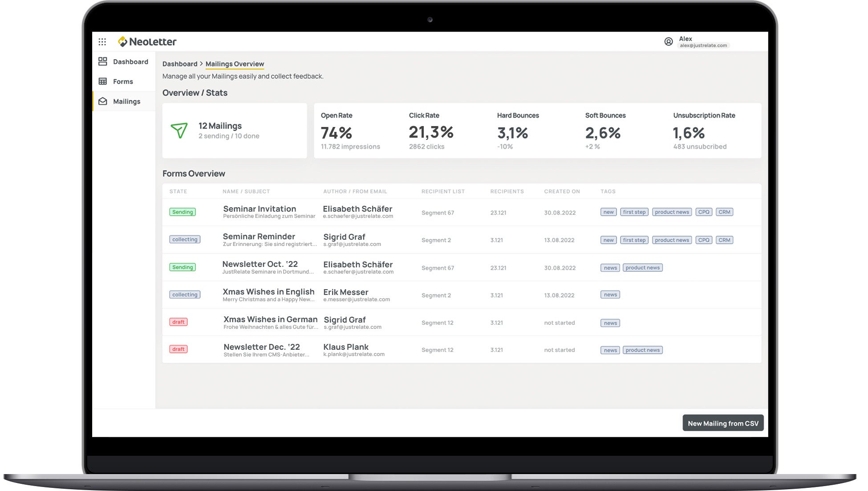Click the Open Rate 74% statistic
The height and width of the screenshot is (491, 868).
(x=336, y=133)
